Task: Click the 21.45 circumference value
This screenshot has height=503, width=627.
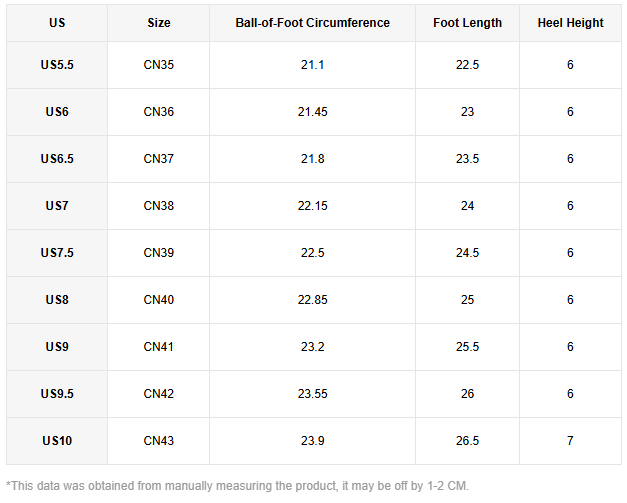Action: tap(312, 112)
